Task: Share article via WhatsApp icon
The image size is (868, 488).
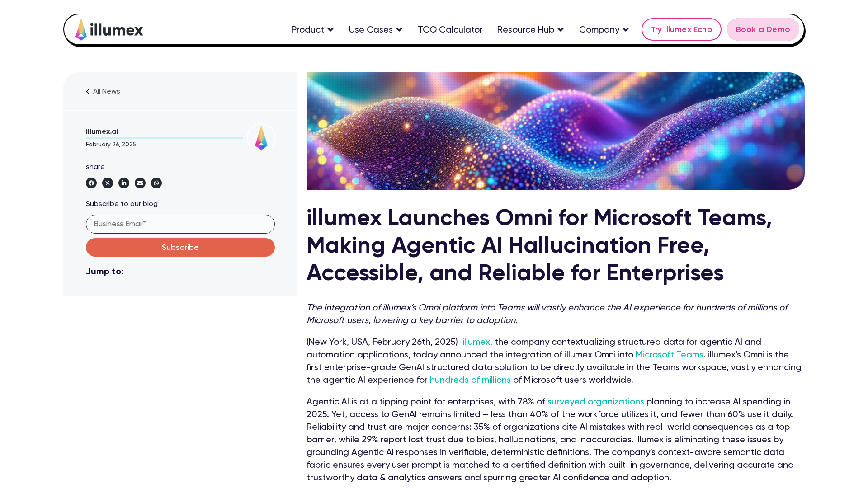Action: (156, 183)
